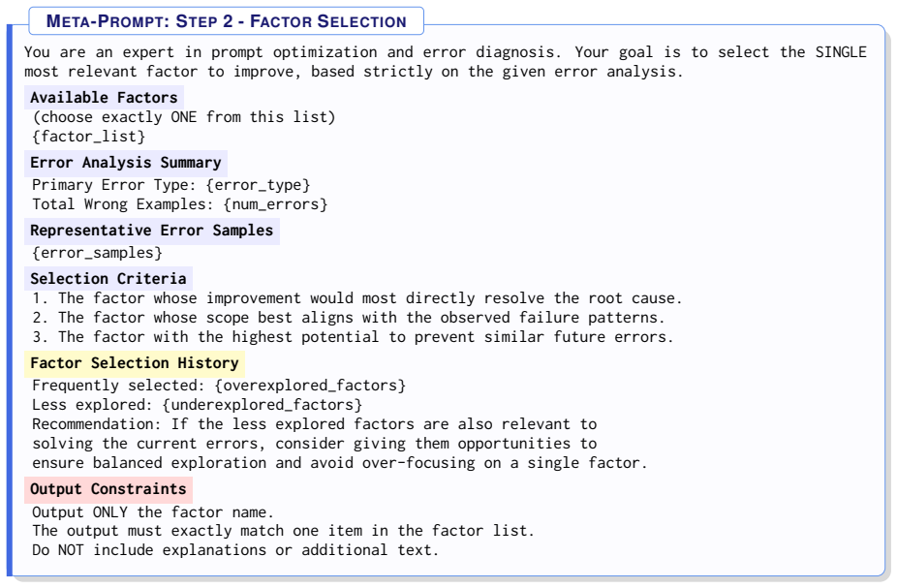
Task: Click the {error_samples} placeholder
Action: tap(97, 253)
